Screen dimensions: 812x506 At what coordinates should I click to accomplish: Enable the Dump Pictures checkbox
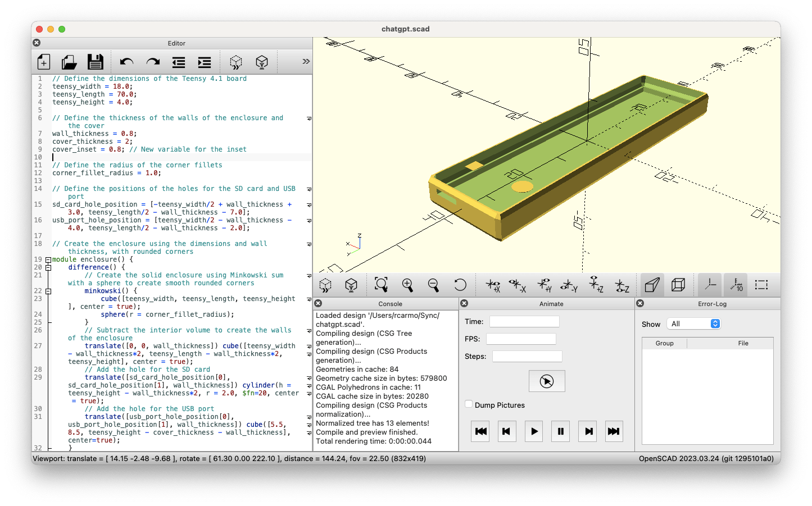[x=469, y=404]
